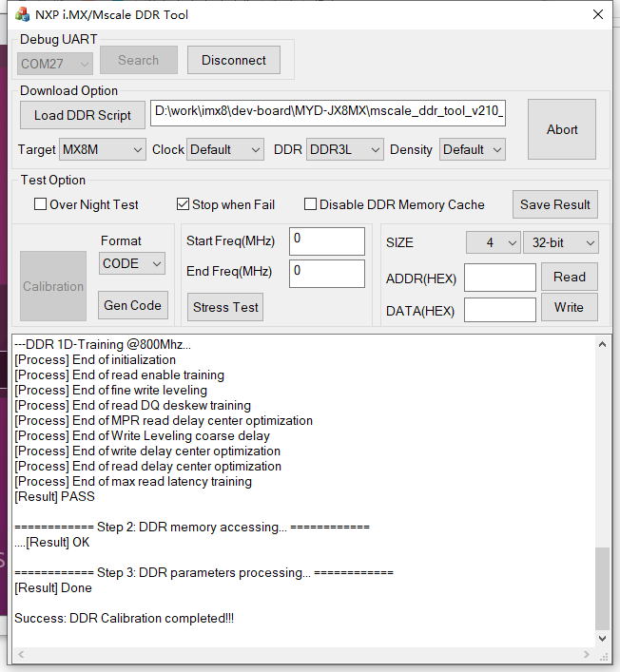620x672 pixels.
Task: Click the Gen Code button
Action: [132, 305]
